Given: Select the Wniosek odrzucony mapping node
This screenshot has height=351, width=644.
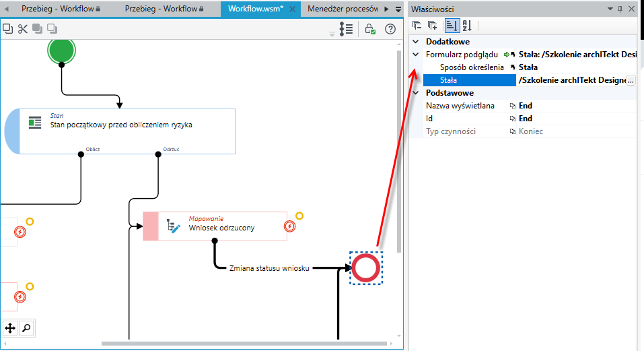Looking at the screenshot, I should coord(215,226).
